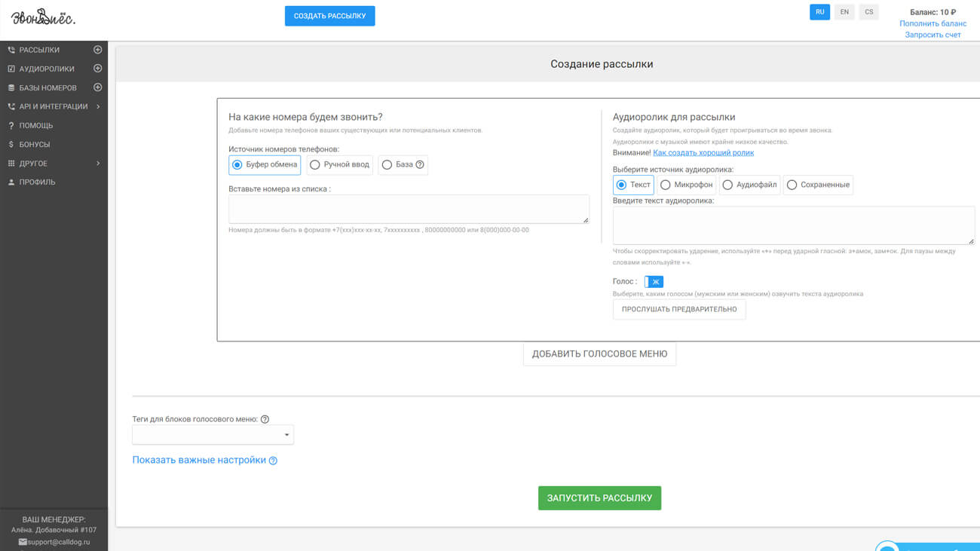
Task: Click the plus icon next to Базы номеров
Action: click(97, 87)
